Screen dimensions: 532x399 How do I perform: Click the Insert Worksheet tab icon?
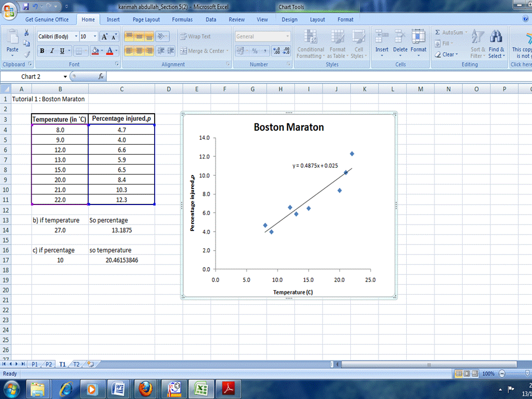point(90,364)
